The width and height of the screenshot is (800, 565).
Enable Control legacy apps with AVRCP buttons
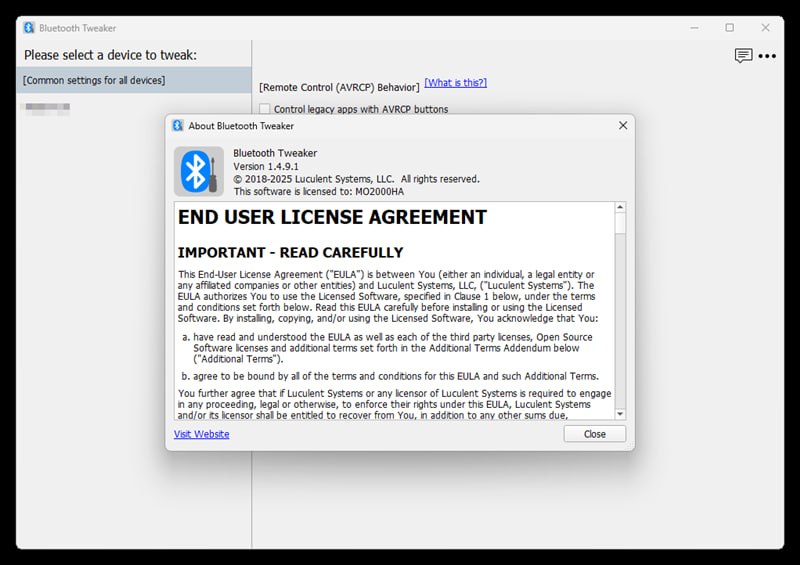(x=265, y=109)
